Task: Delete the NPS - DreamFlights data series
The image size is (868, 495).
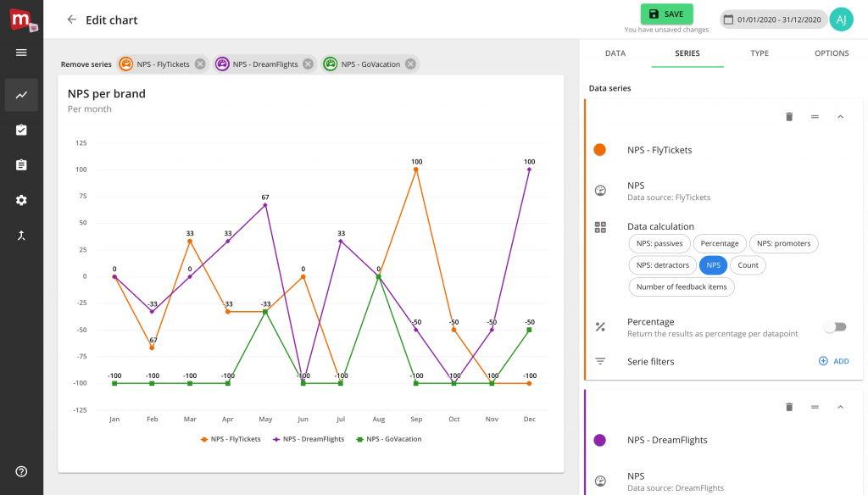Action: (789, 407)
